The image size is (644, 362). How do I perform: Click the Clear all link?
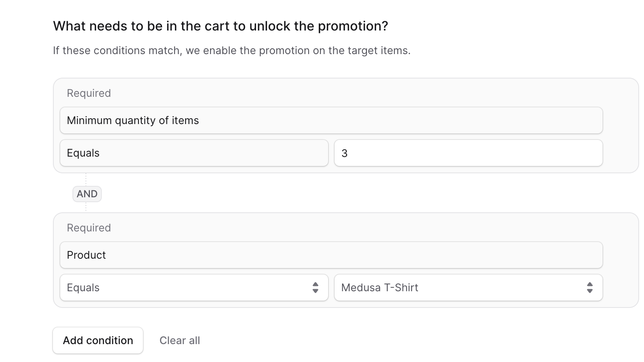pyautogui.click(x=180, y=340)
